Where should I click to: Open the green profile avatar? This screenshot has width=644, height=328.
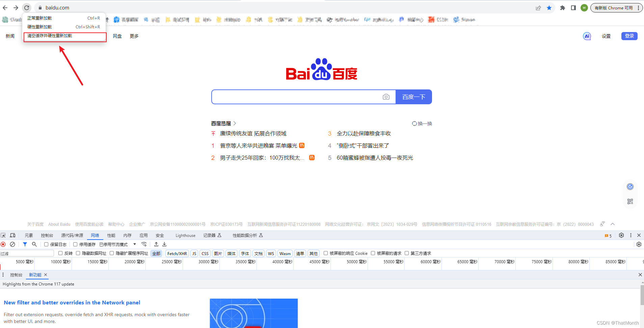click(584, 8)
